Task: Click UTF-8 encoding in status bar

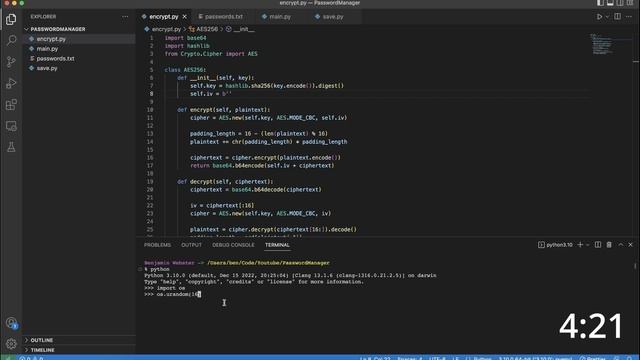Action: click(x=437, y=358)
